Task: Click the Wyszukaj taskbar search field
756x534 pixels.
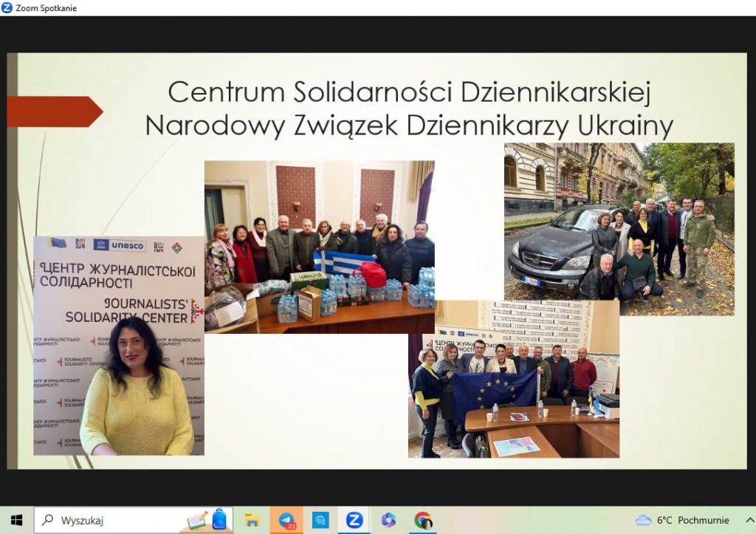Action: [x=134, y=520]
